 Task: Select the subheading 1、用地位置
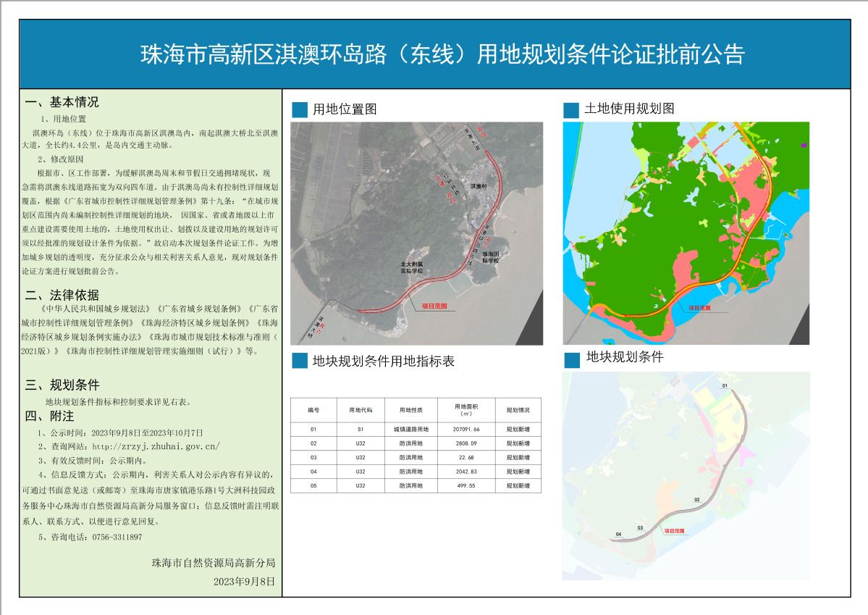coord(62,119)
